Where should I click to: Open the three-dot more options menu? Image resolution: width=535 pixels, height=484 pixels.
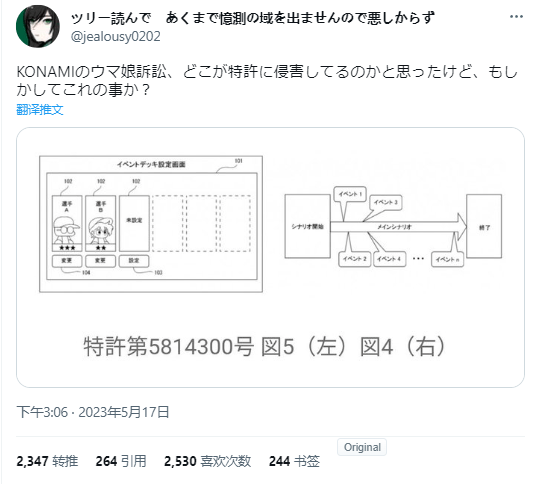pos(516,17)
